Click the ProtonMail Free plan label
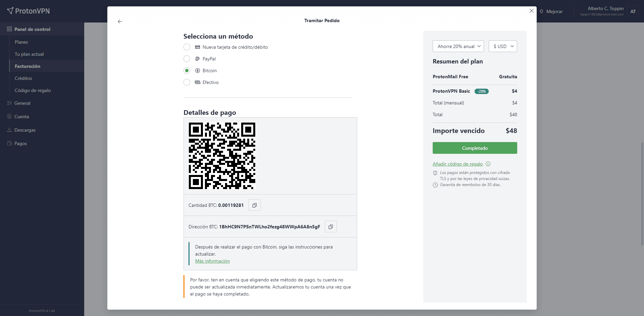Viewport: 644px width, 316px height. coord(450,77)
